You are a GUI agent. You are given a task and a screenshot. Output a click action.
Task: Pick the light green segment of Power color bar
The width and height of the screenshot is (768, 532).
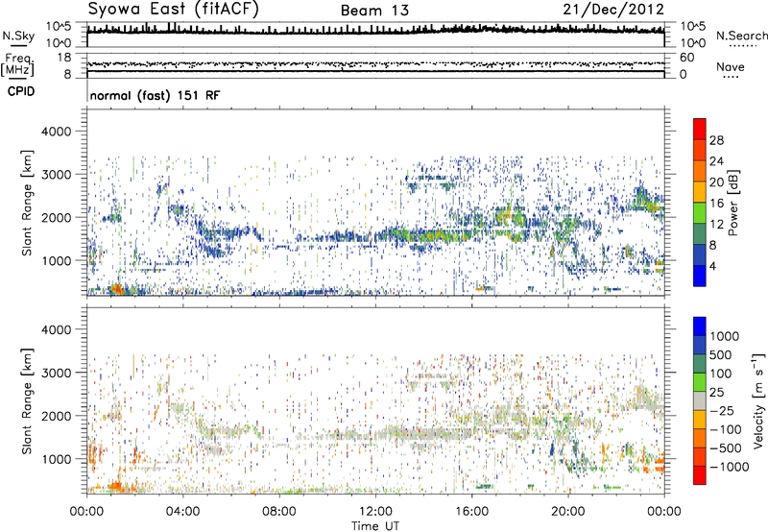(x=700, y=213)
